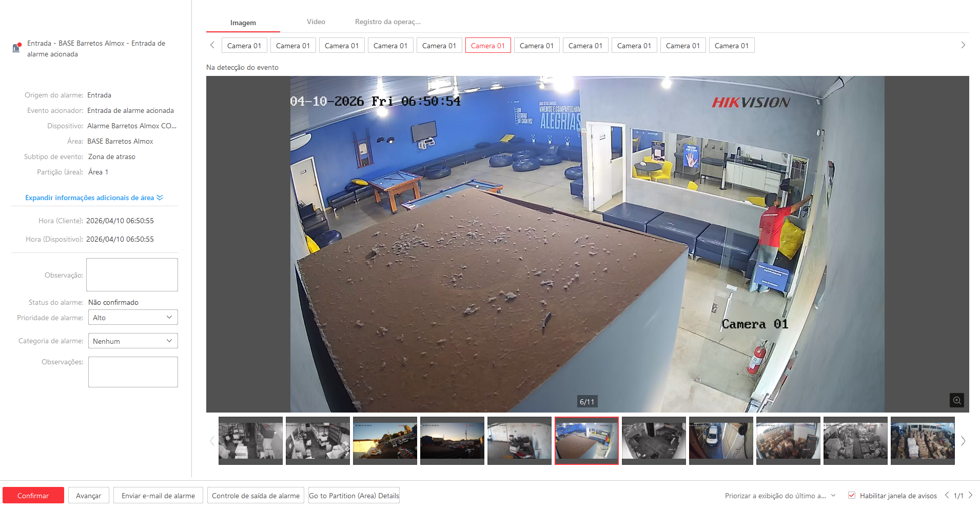Screen dimensions: 980x509
Task: Click Enviar e-mail de alarme button
Action: click(158, 496)
